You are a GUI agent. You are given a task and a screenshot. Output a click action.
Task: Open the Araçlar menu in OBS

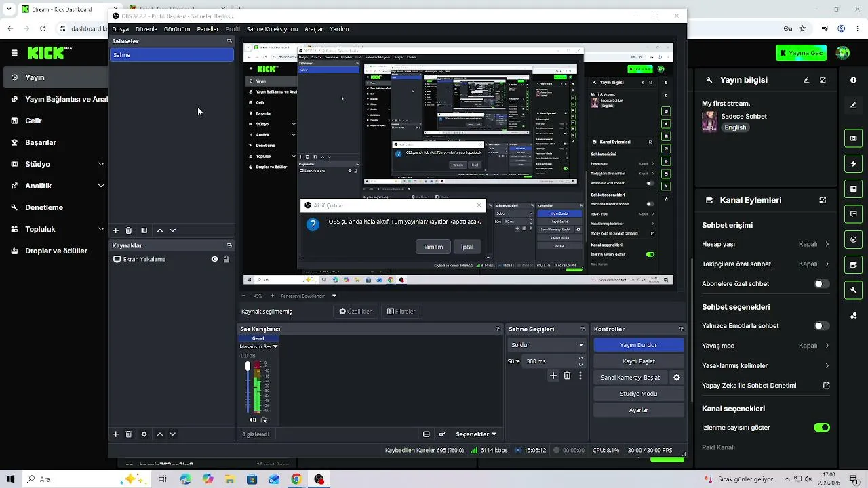314,29
